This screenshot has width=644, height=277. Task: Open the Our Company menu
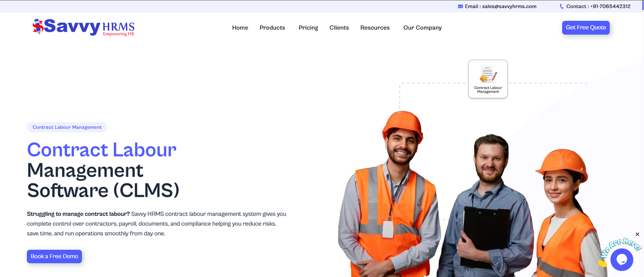422,28
